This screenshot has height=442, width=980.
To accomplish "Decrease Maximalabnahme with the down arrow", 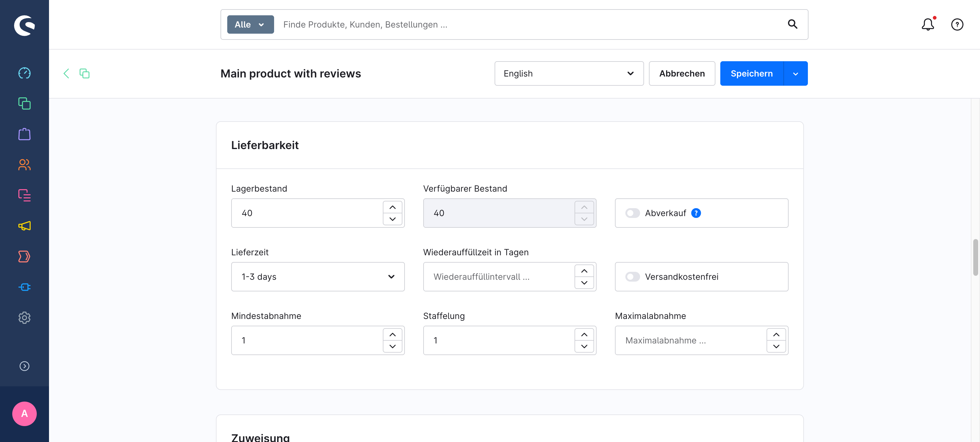I will [x=776, y=346].
